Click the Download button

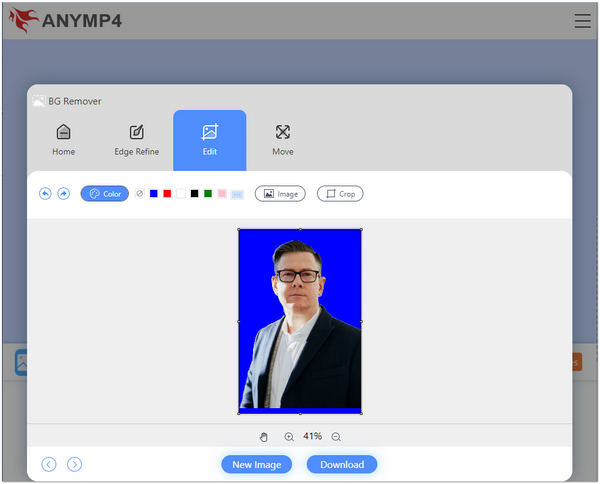342,464
